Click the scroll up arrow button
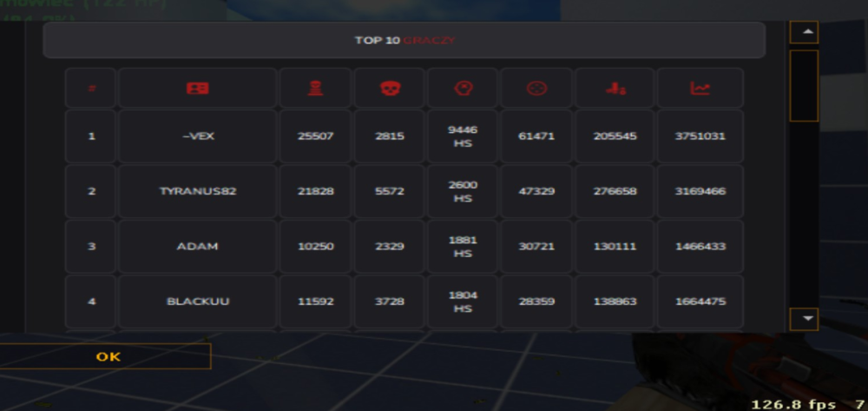 tap(804, 32)
